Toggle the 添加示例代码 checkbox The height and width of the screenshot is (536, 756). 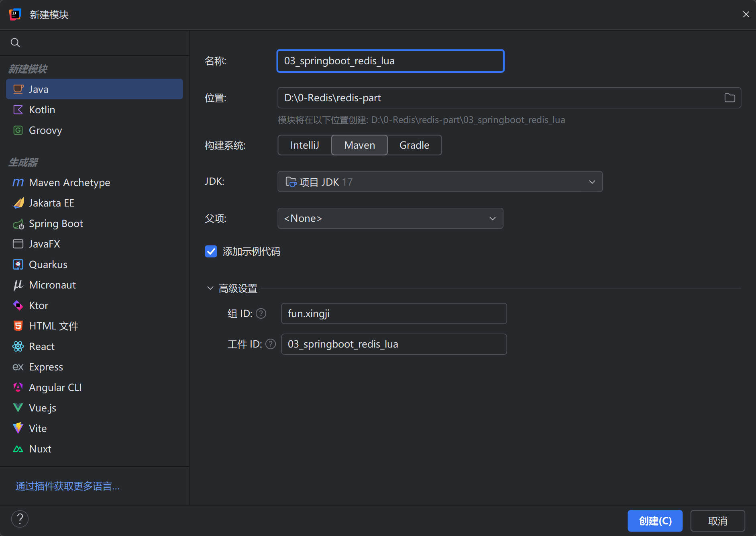(x=211, y=252)
